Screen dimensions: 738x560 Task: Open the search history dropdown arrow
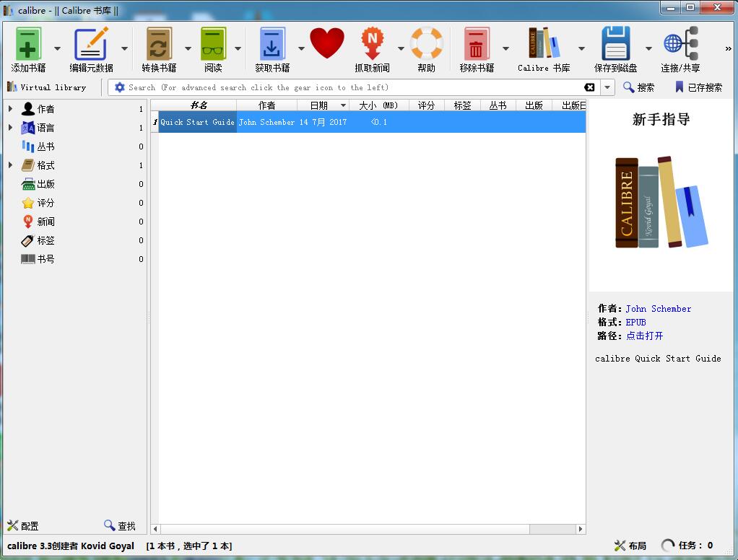tap(607, 87)
